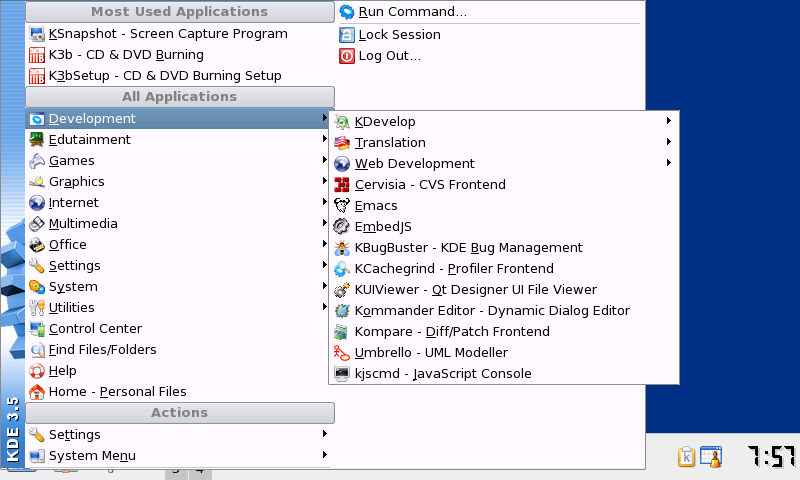Select Run Command from the menu
The image size is (800, 480).
click(x=412, y=13)
